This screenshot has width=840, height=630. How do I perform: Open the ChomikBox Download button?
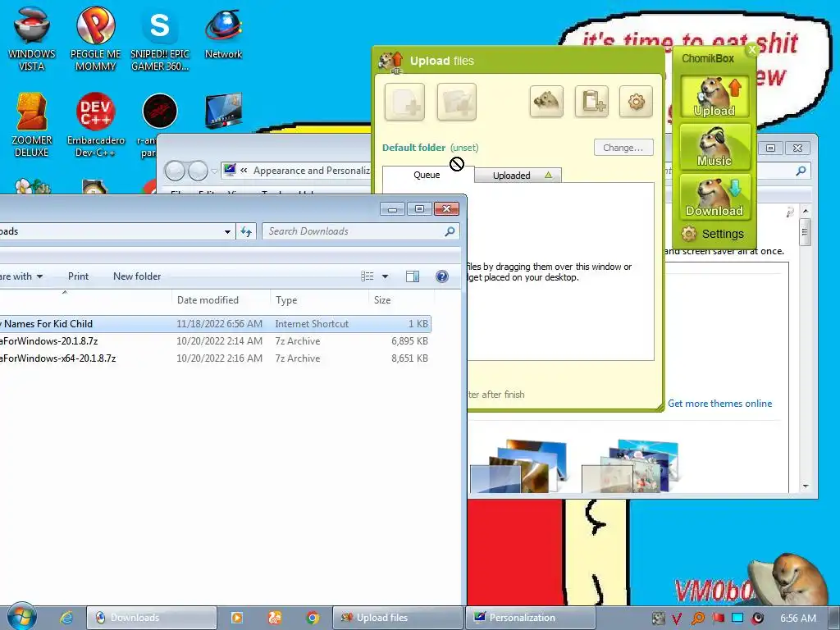tap(714, 196)
